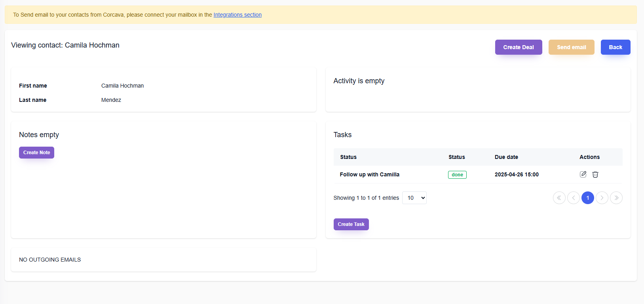This screenshot has height=304, width=644.
Task: Go to previous page of tasks
Action: [x=573, y=198]
